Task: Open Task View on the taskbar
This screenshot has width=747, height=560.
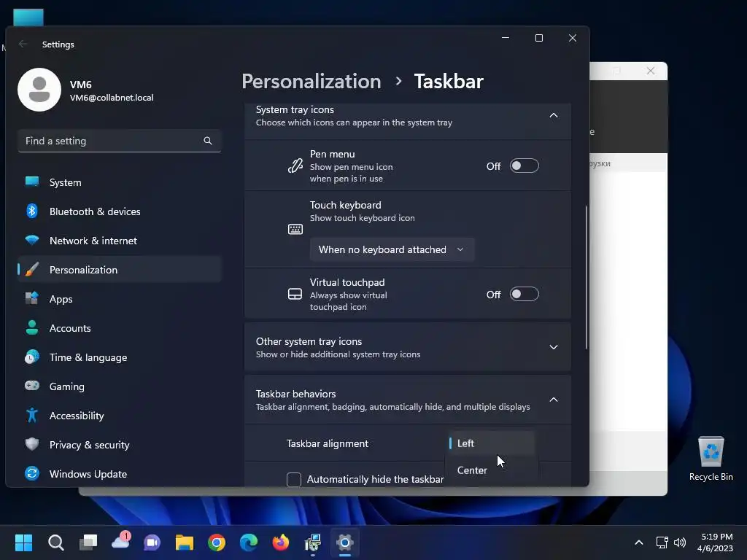Action: coord(88,542)
